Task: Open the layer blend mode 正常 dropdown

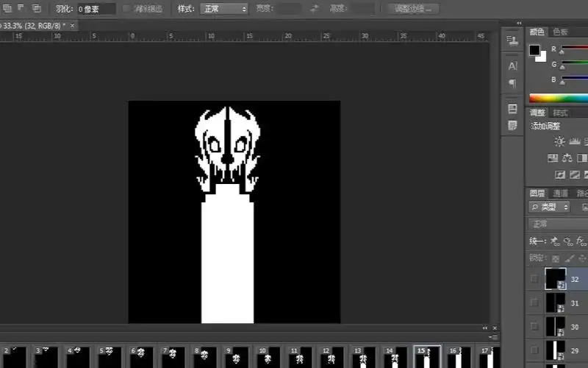Action: point(557,224)
